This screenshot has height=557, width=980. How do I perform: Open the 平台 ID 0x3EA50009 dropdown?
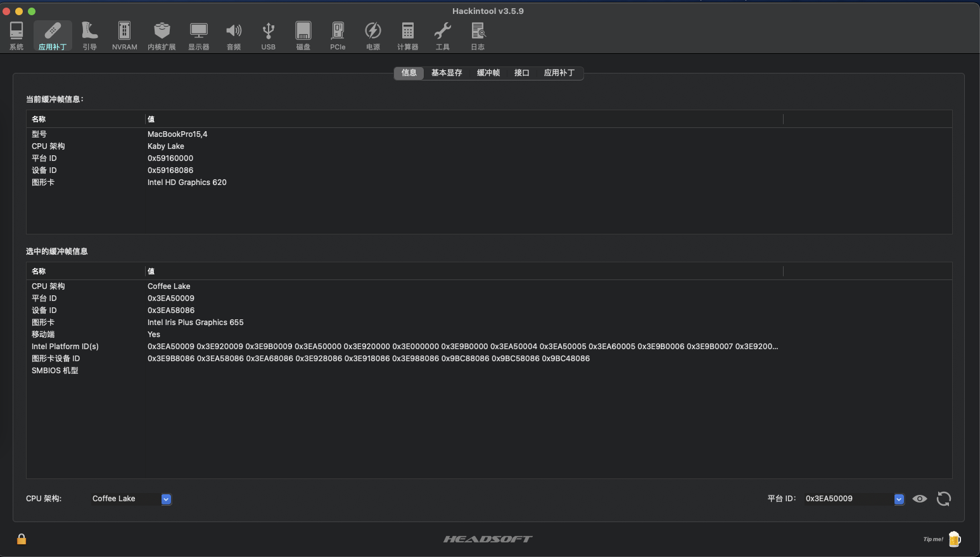tap(853, 499)
